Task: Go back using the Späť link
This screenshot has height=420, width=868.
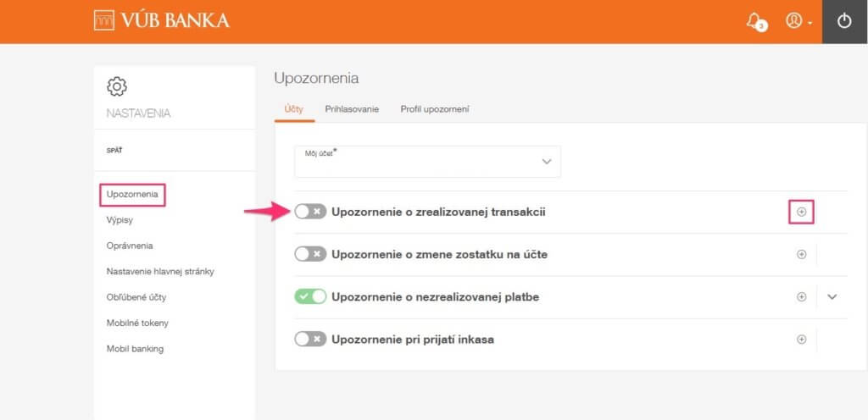Action: click(114, 151)
